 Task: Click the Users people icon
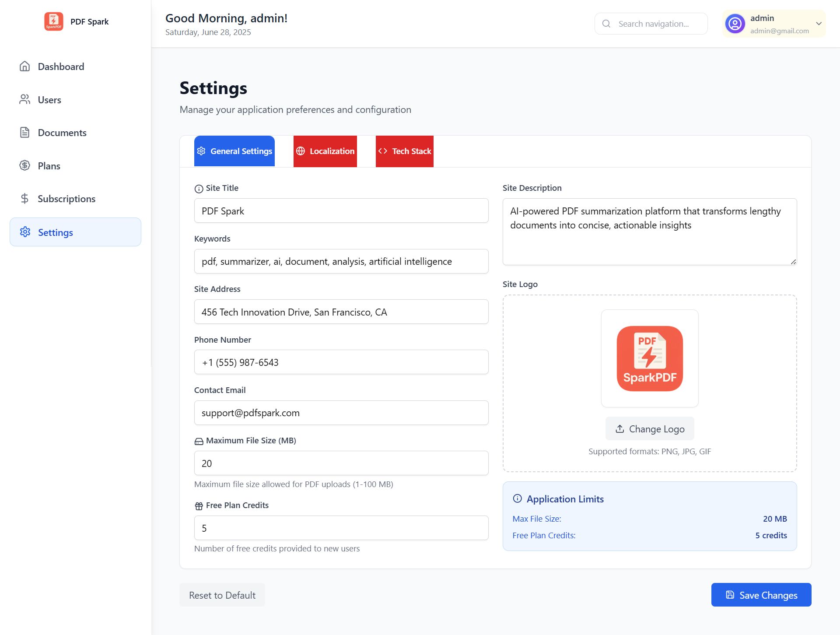point(25,100)
